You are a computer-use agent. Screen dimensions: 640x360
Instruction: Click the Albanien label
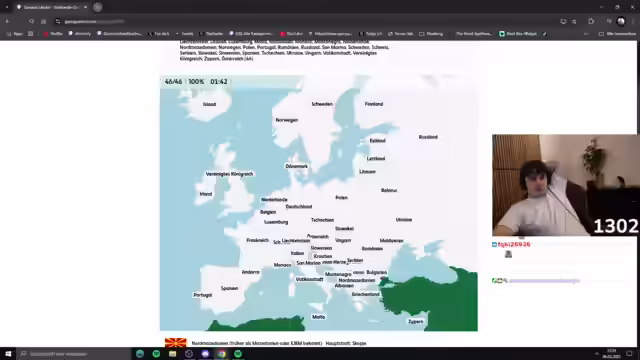point(344,286)
